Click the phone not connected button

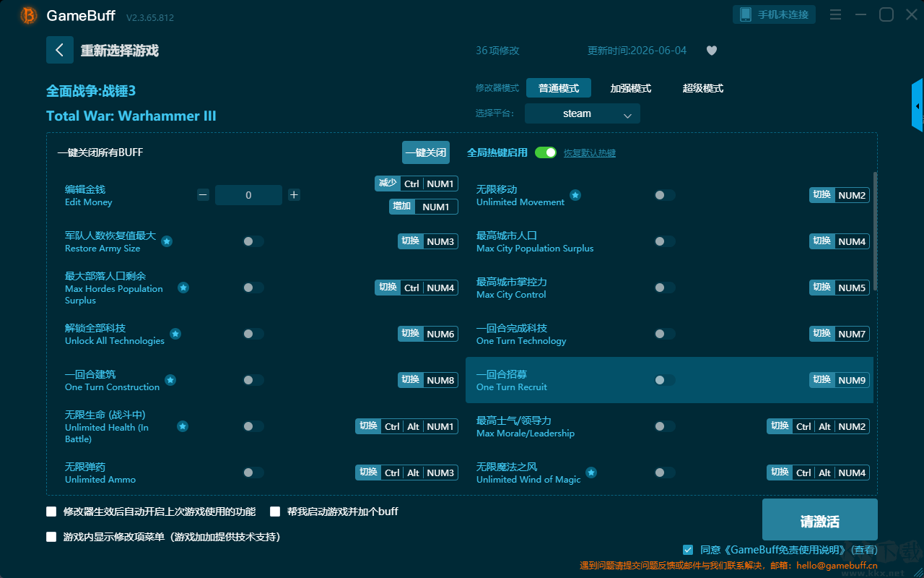click(x=775, y=14)
